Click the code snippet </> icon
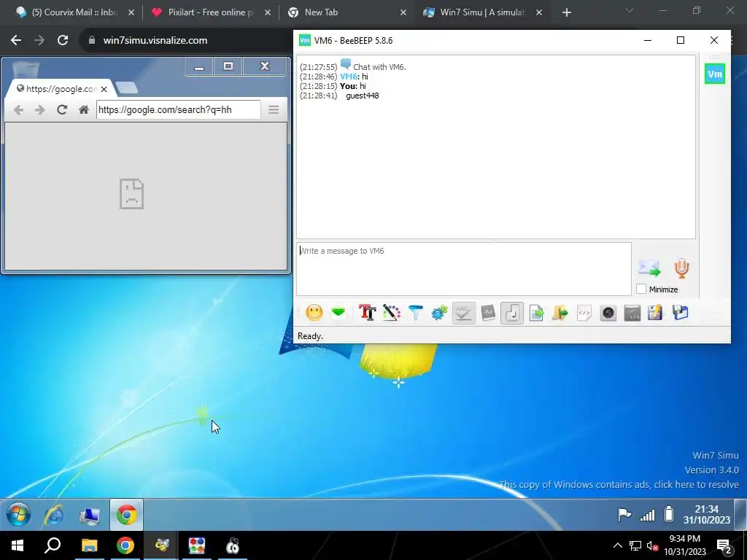This screenshot has height=560, width=747. pos(584,313)
